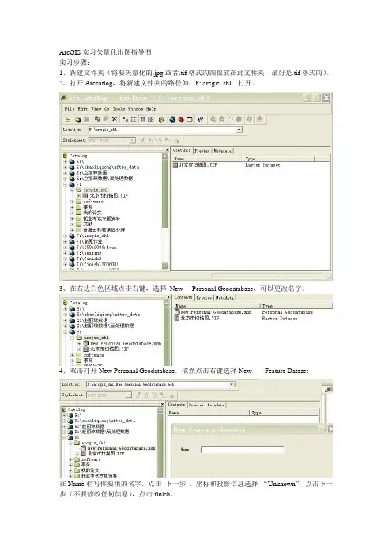Switch to Thumbnails view icon
This screenshot has width=392, height=555.
[x=150, y=119]
